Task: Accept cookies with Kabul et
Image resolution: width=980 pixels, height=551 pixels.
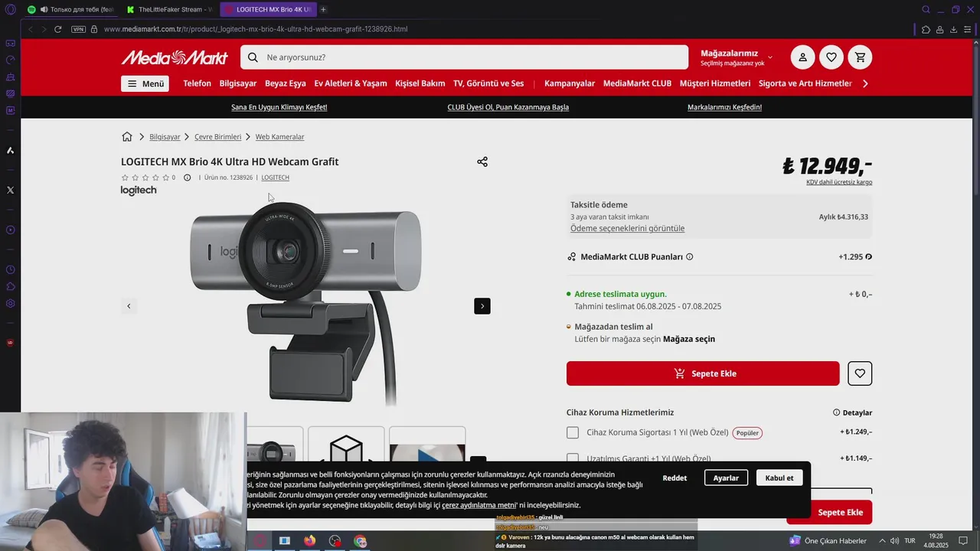Action: tap(779, 478)
